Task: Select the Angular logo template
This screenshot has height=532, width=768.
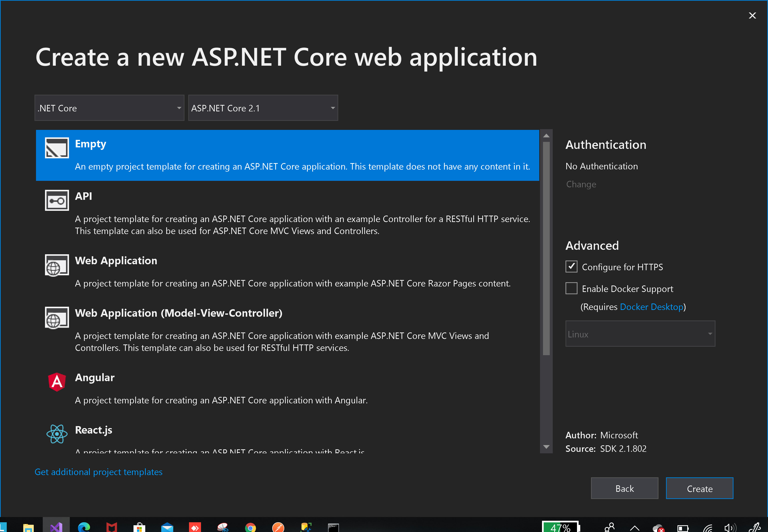Action: coord(57,382)
